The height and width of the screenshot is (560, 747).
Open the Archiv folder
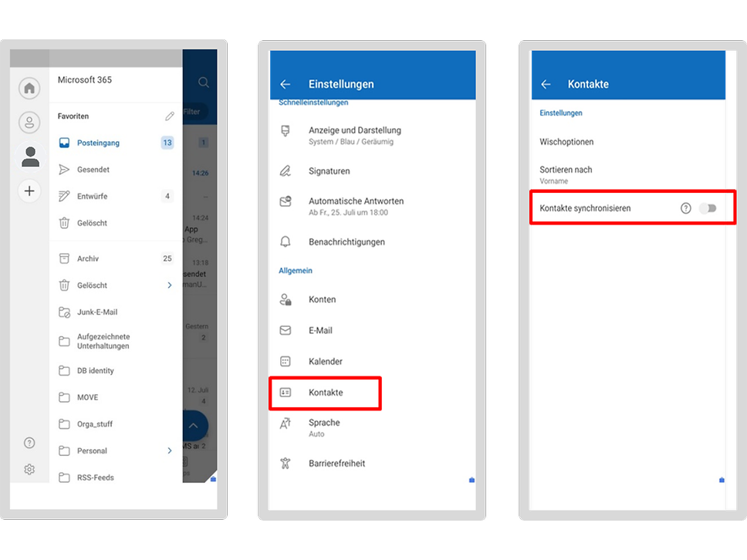116,258
